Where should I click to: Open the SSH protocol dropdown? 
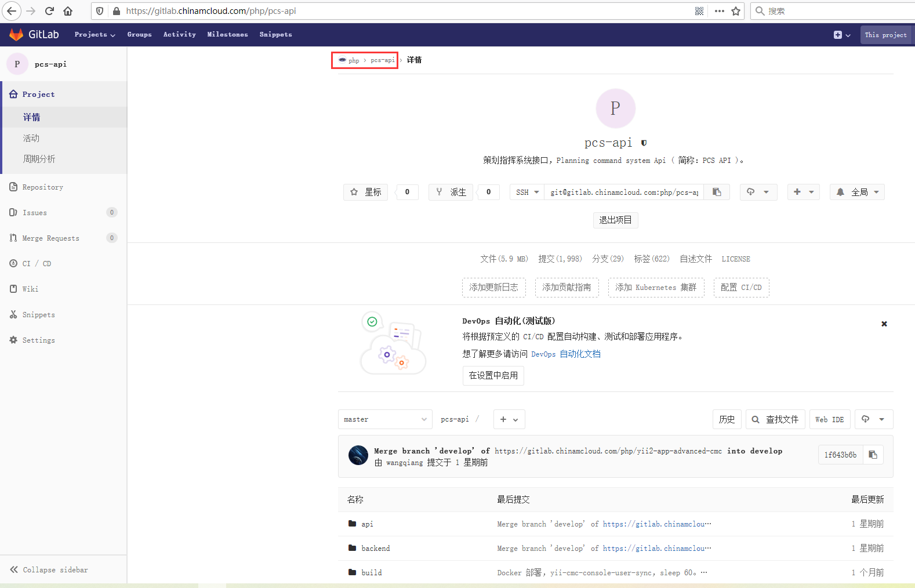pyautogui.click(x=527, y=192)
